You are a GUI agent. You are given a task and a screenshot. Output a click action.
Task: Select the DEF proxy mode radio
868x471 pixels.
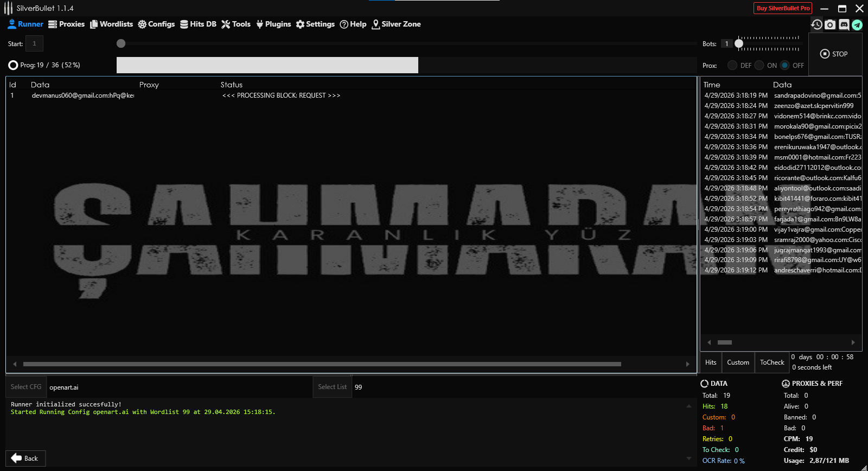coord(732,65)
